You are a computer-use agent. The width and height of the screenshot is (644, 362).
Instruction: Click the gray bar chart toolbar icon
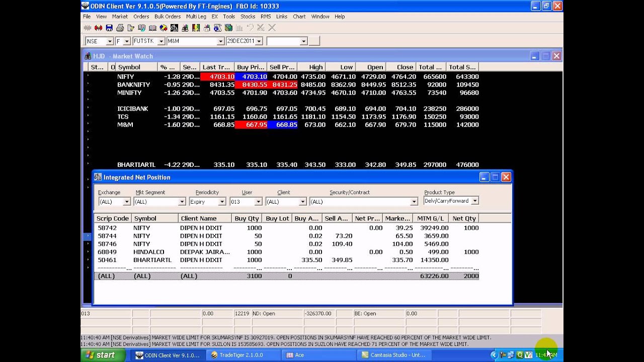(239, 28)
